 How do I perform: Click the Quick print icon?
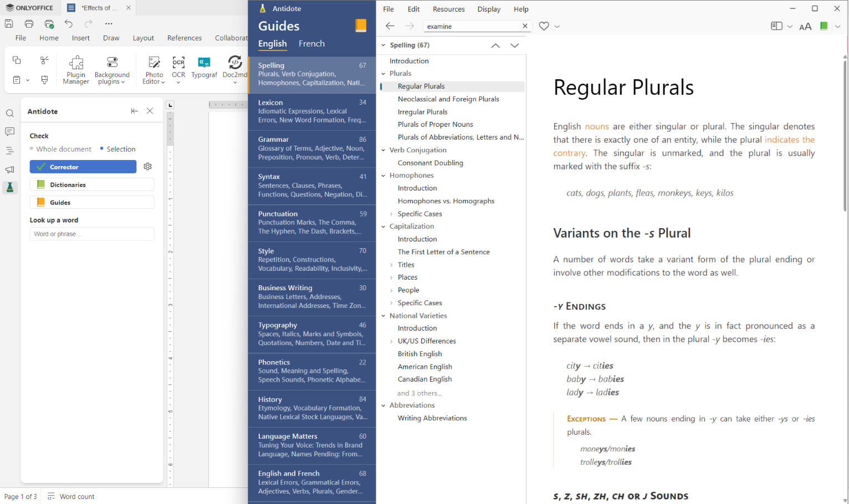click(49, 24)
